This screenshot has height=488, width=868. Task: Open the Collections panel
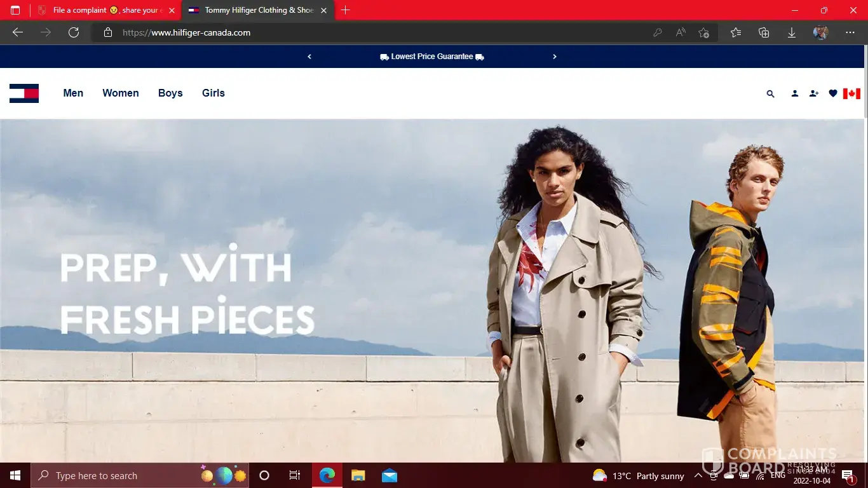pos(764,32)
